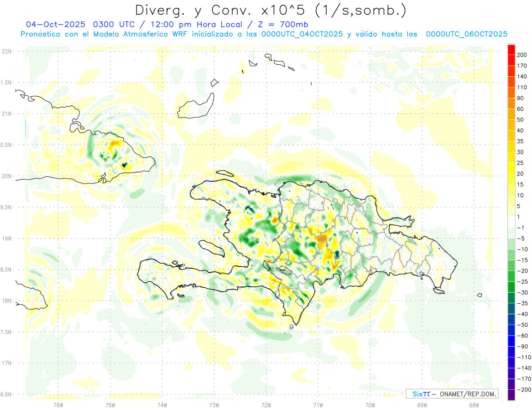Click the 1.5N latitude label

pyautogui.click(x=7, y=82)
